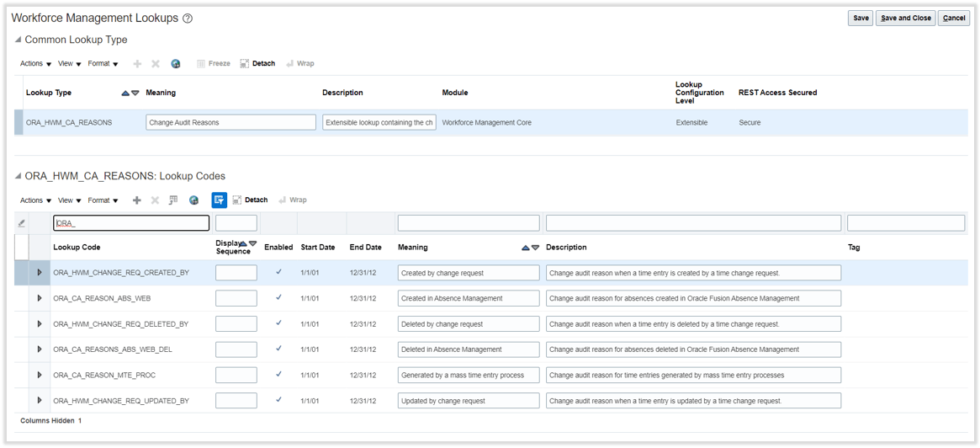The image size is (980, 448).
Task: Click the Created by change request meaning field
Action: pos(469,273)
